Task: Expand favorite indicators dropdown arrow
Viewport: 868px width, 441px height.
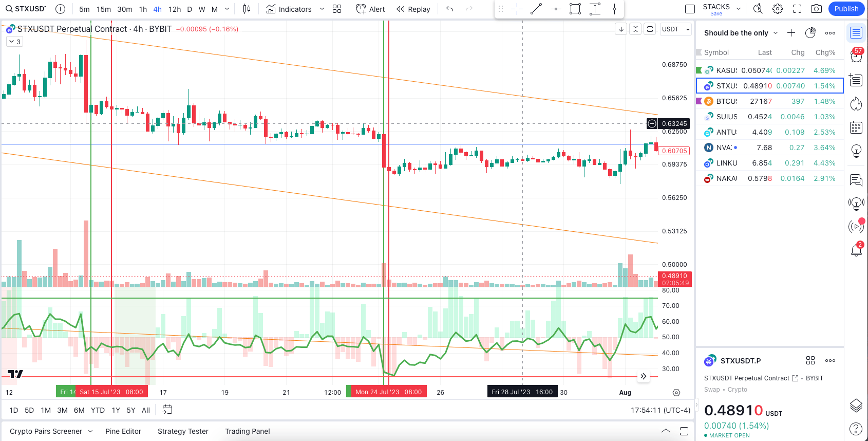Action: 322,9
